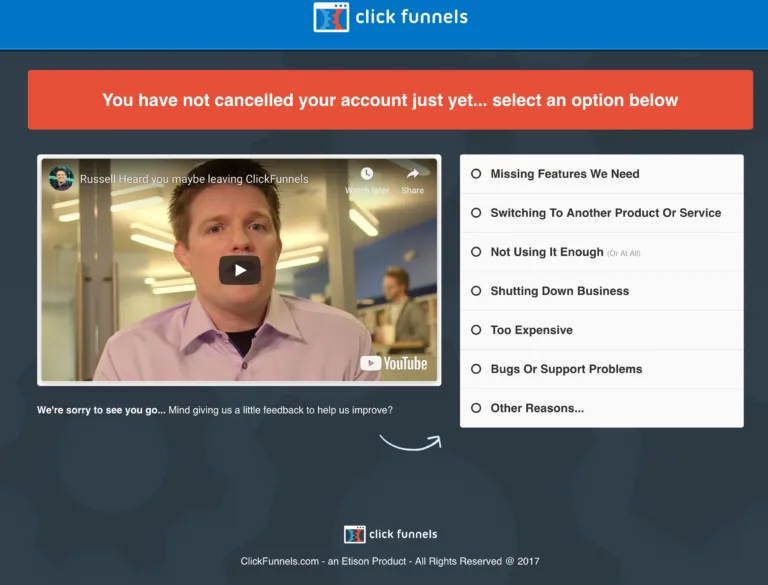Click the video thumbnail of the man

click(239, 270)
